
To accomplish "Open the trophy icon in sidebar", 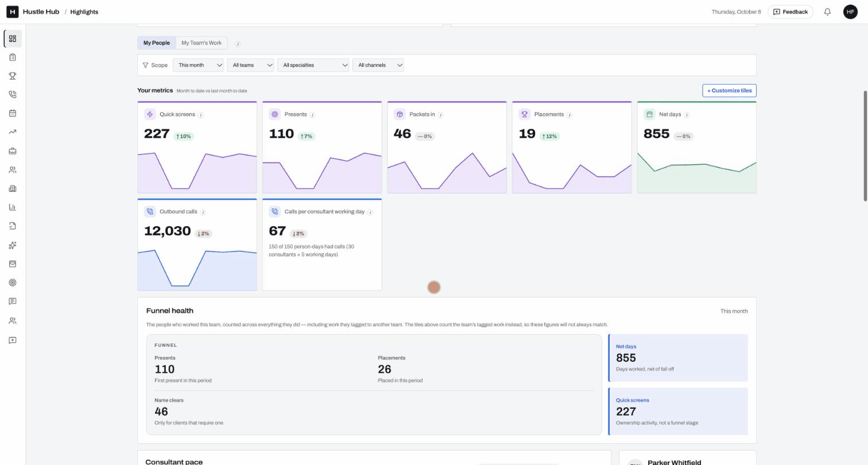I will tap(13, 76).
